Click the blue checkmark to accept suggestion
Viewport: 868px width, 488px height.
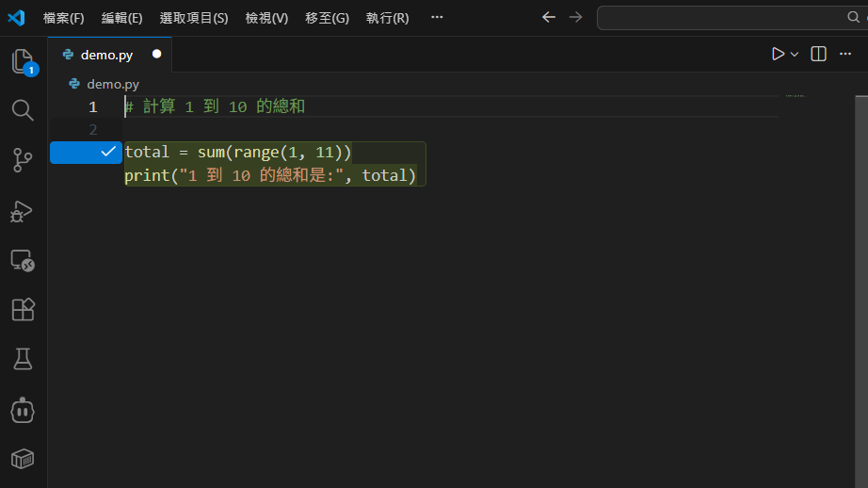107,152
